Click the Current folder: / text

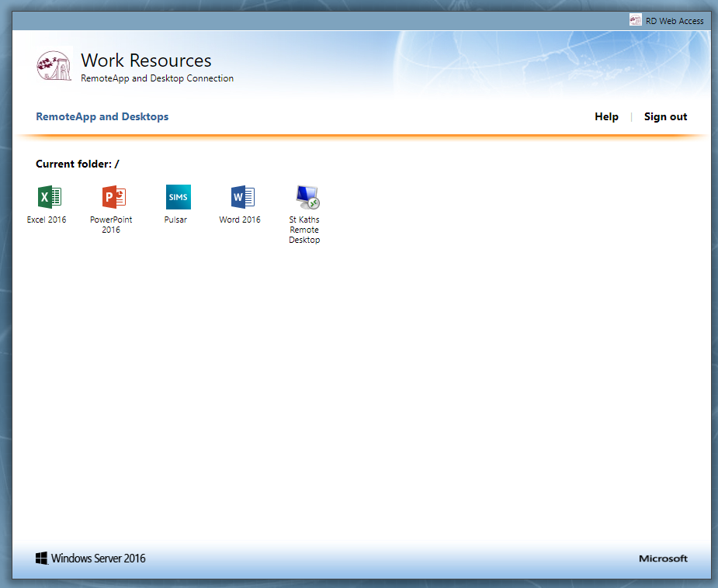78,164
